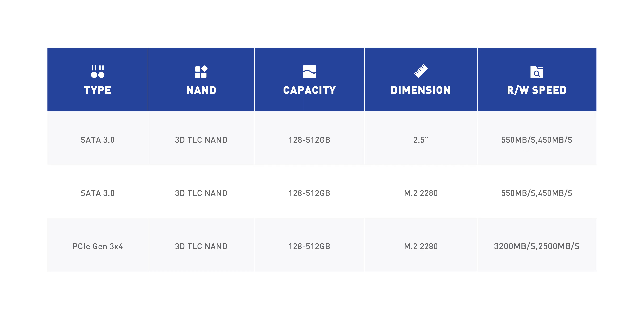Screen dimensions: 644x319
Task: Select the DIMENSION column header text
Action: click(x=421, y=90)
